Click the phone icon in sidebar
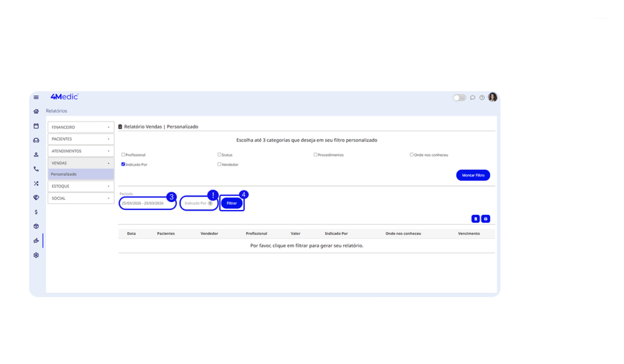 point(36,169)
